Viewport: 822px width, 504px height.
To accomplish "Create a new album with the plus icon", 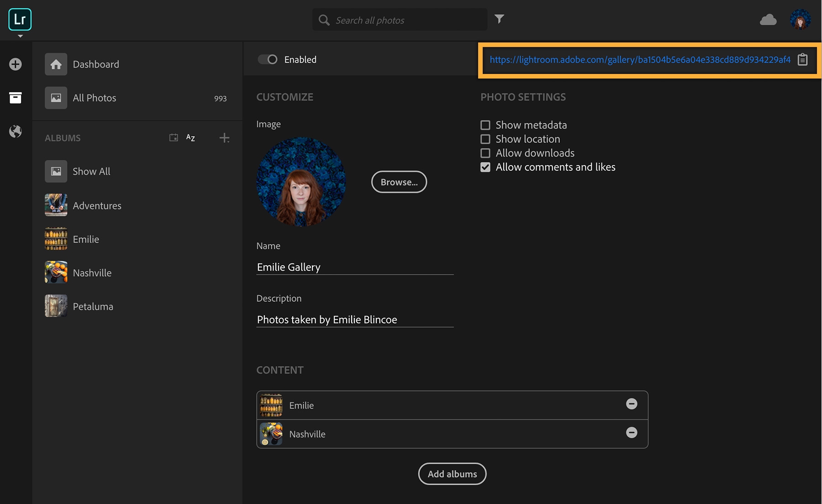I will (224, 137).
